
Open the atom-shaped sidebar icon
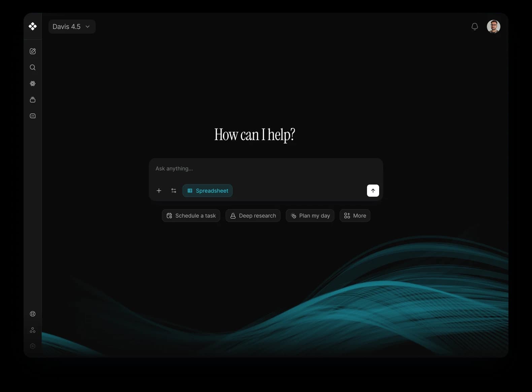tap(33, 84)
